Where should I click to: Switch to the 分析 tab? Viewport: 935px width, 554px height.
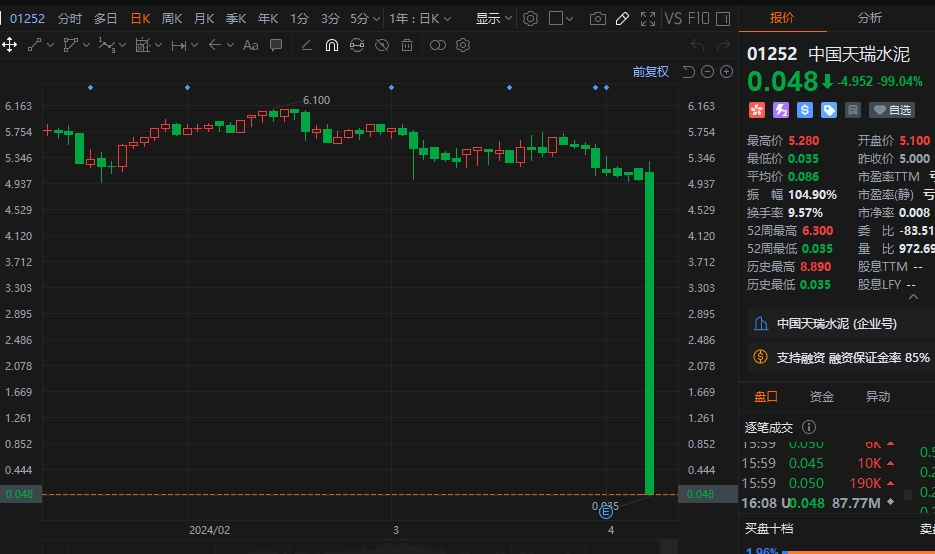(x=869, y=17)
